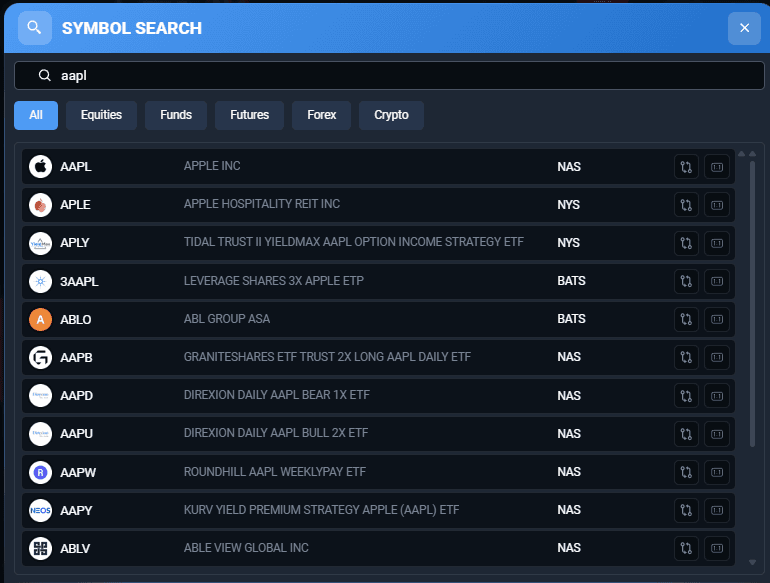Click the 1:1 icon in the AAPL row
The width and height of the screenshot is (770, 583).
[x=716, y=167]
